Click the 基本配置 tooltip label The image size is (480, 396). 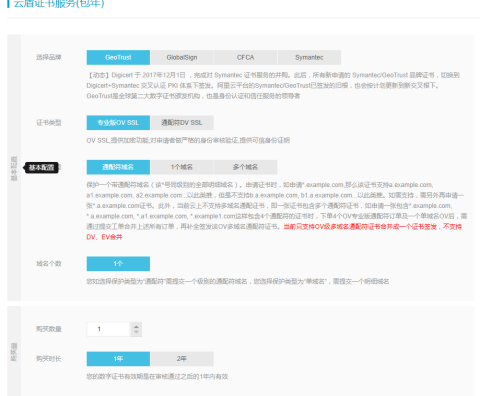[x=41, y=167]
